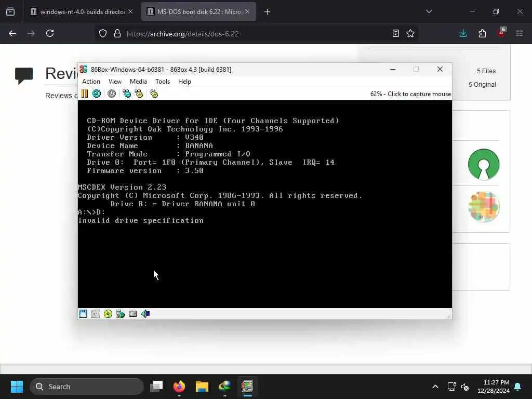Viewport: 532px width, 399px height.
Task: Click the 86Box title bar app icon
Action: point(84,69)
